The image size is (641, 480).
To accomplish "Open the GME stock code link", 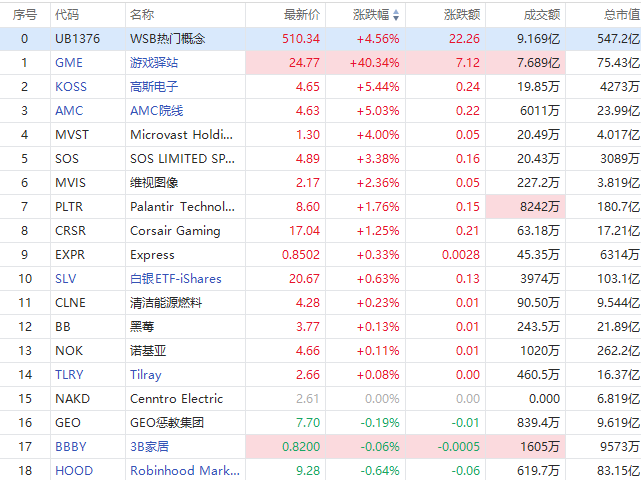I will click(x=69, y=63).
